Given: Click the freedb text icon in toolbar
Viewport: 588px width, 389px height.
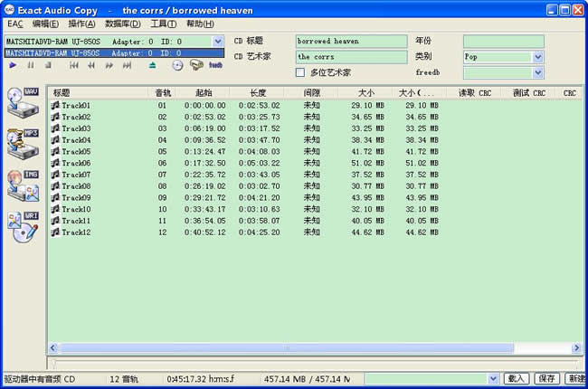Looking at the screenshot, I should pyautogui.click(x=215, y=65).
